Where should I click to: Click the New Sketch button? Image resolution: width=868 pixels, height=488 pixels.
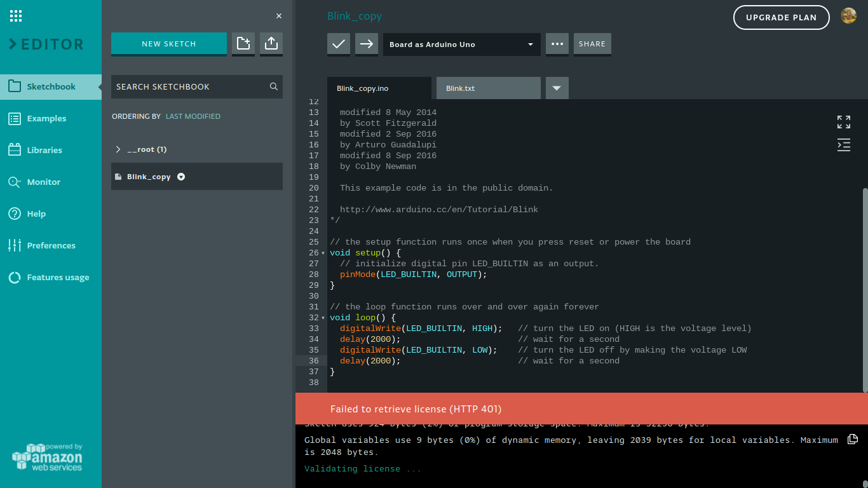169,44
